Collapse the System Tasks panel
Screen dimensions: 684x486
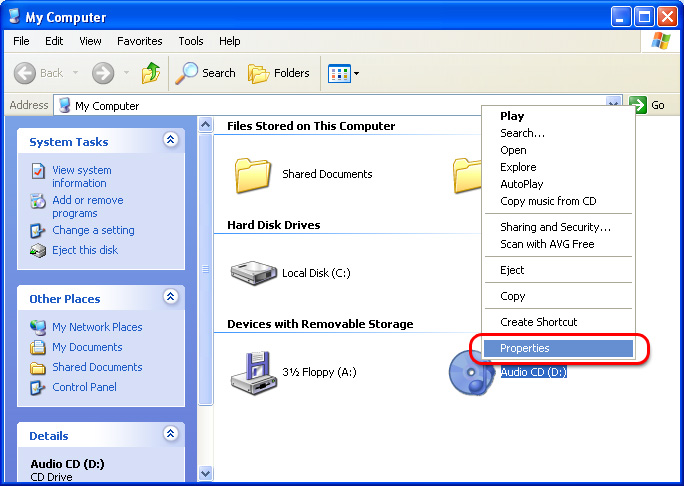pyautogui.click(x=171, y=140)
